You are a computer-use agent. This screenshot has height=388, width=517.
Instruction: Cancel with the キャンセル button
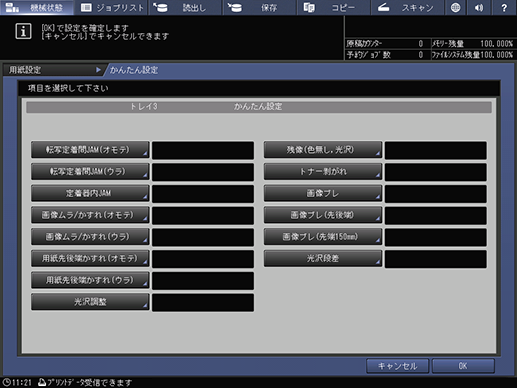click(397, 366)
